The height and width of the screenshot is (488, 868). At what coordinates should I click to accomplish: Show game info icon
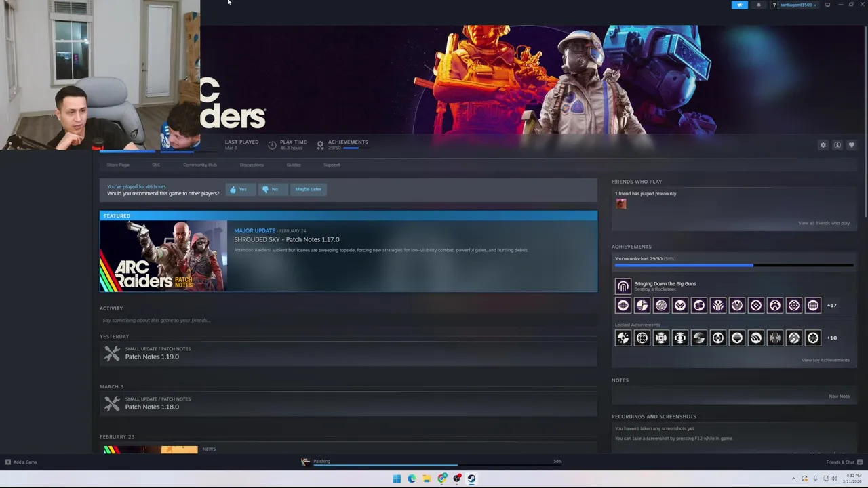pos(837,145)
